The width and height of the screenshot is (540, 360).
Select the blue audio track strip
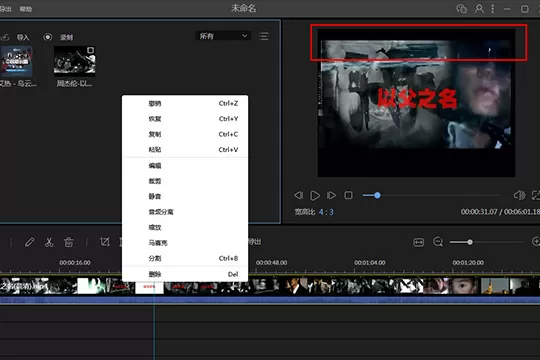point(270,300)
